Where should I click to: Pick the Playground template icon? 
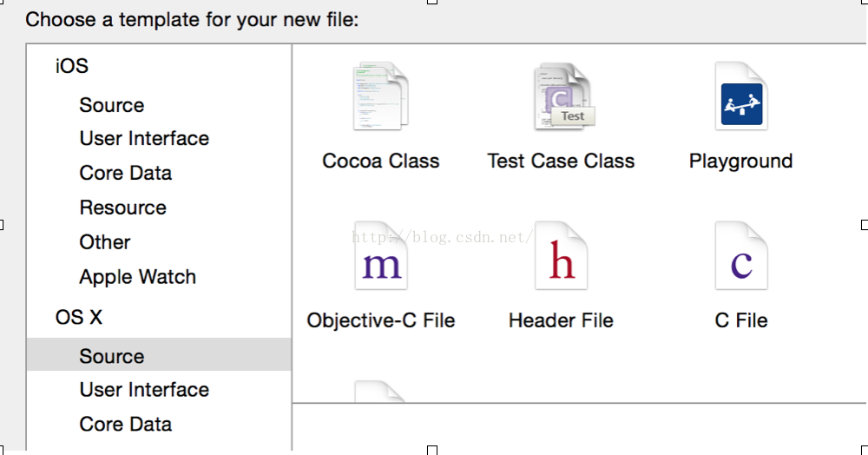tap(741, 96)
